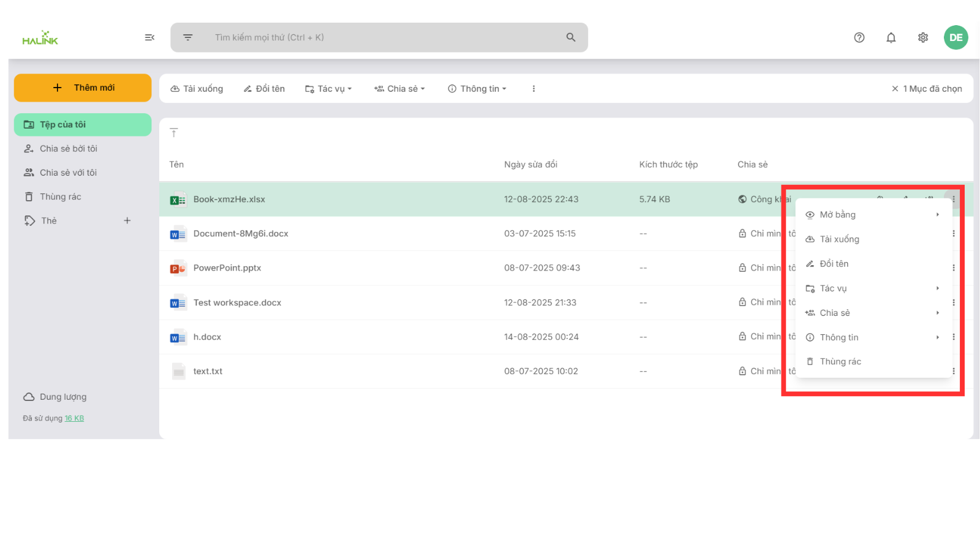
Task: Click date 08-07-2025 10:02
Action: [541, 371]
